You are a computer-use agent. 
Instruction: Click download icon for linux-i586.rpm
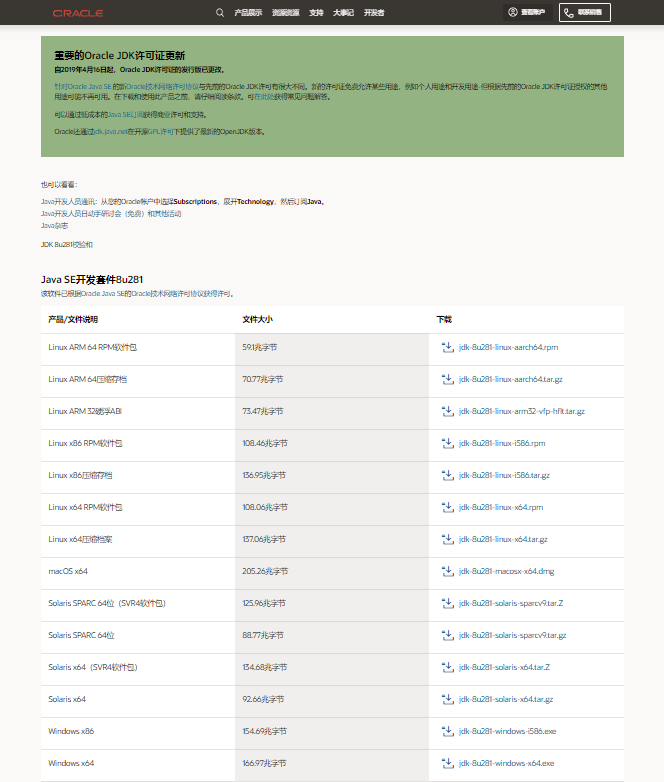(448, 443)
